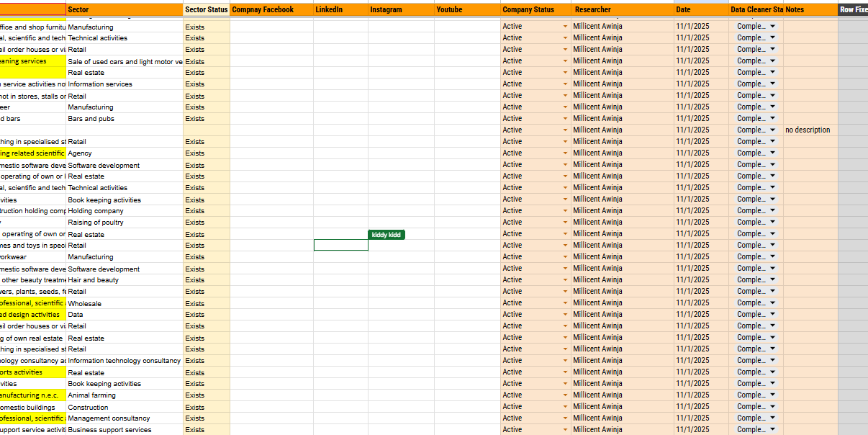The width and height of the screenshot is (868, 435).
Task: Open Data Cleaner dropdown for 'Holding company' row
Action: tap(772, 211)
